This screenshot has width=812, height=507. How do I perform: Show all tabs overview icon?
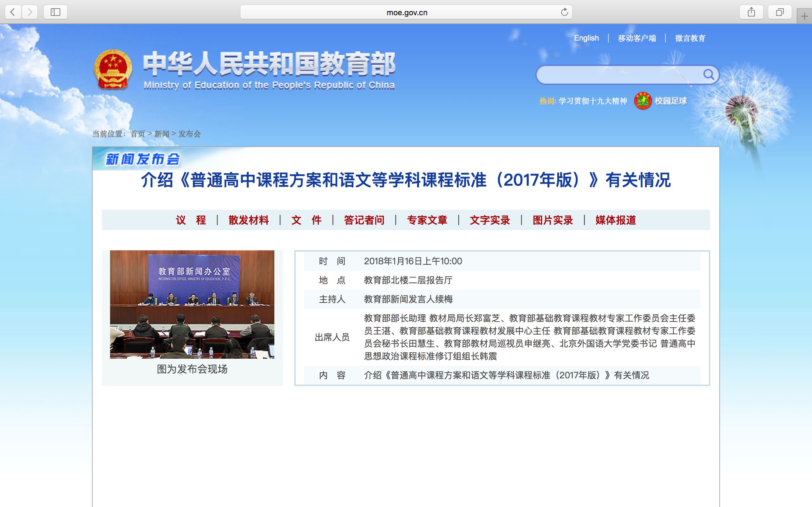pos(780,12)
